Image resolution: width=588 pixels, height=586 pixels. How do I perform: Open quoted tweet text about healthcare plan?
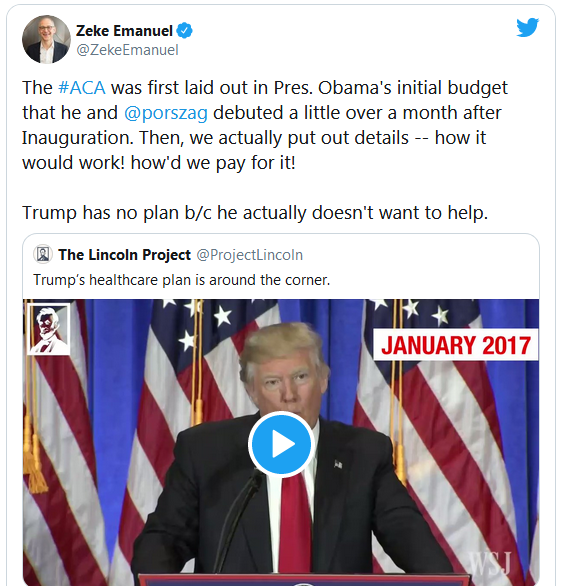tap(182, 280)
